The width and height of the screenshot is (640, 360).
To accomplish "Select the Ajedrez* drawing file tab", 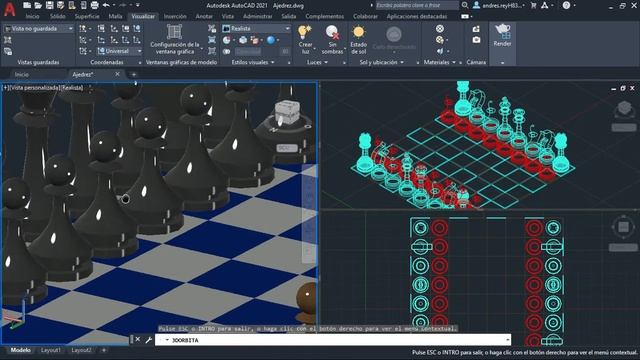I will pyautogui.click(x=83, y=74).
